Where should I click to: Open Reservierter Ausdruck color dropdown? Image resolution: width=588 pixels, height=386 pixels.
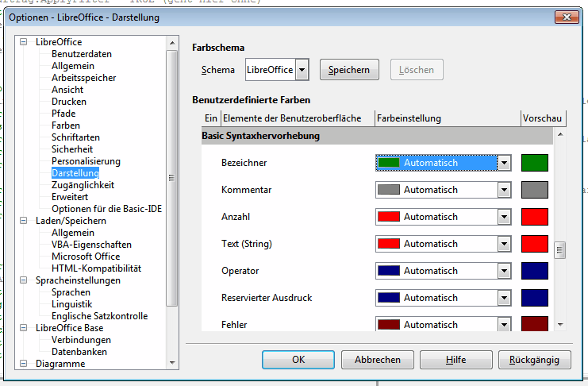coord(505,298)
